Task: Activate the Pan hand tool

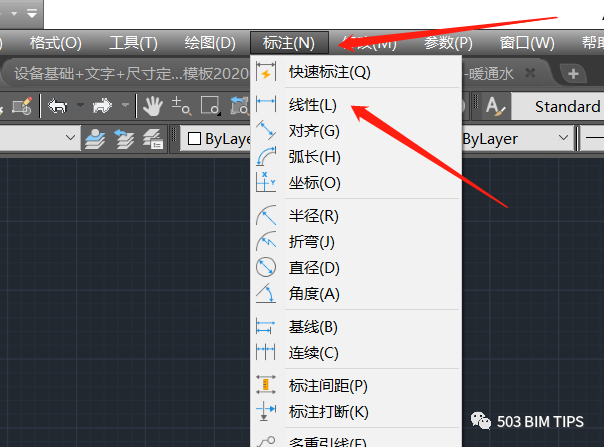Action: (x=153, y=106)
